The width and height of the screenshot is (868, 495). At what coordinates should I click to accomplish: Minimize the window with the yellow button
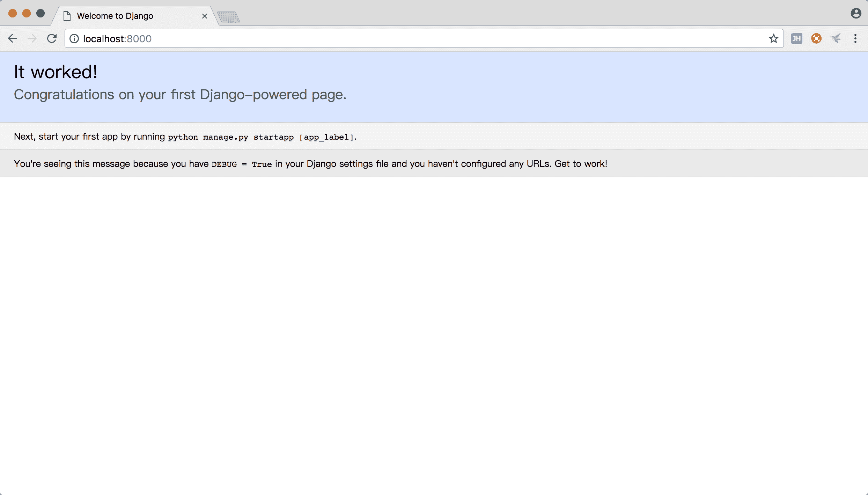pyautogui.click(x=27, y=13)
